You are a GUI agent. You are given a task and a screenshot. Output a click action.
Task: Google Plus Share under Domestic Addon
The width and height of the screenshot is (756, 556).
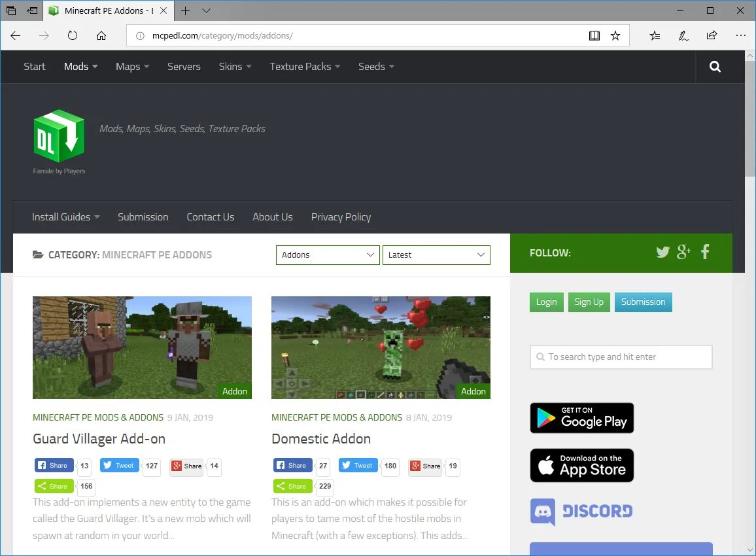425,466
